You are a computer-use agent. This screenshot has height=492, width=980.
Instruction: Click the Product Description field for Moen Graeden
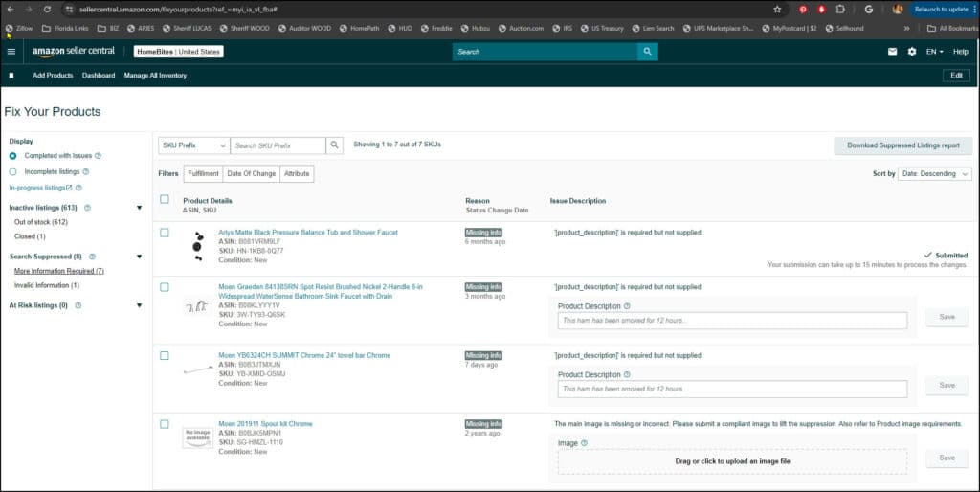click(732, 321)
